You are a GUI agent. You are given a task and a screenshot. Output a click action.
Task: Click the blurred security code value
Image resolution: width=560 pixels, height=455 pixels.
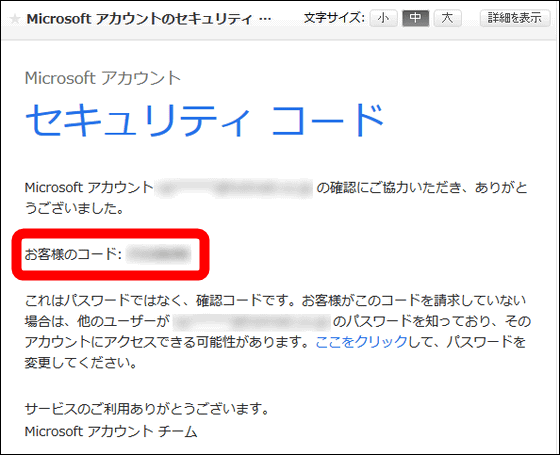tap(159, 254)
